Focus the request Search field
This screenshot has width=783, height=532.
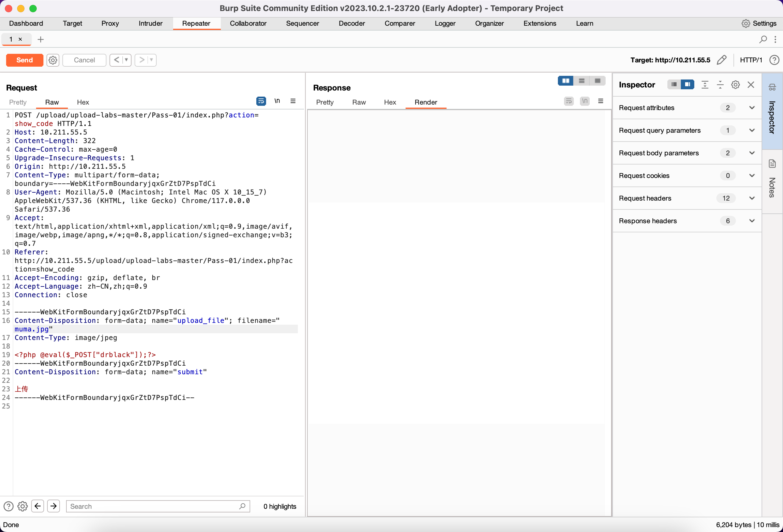(158, 506)
